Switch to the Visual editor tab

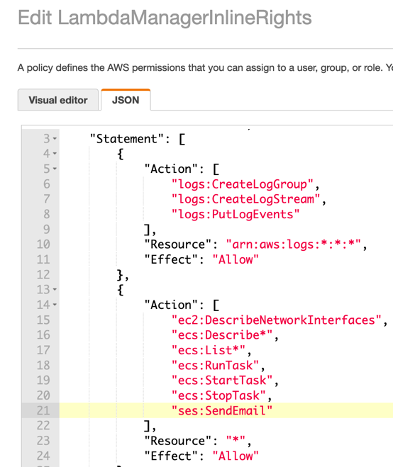coord(58,100)
